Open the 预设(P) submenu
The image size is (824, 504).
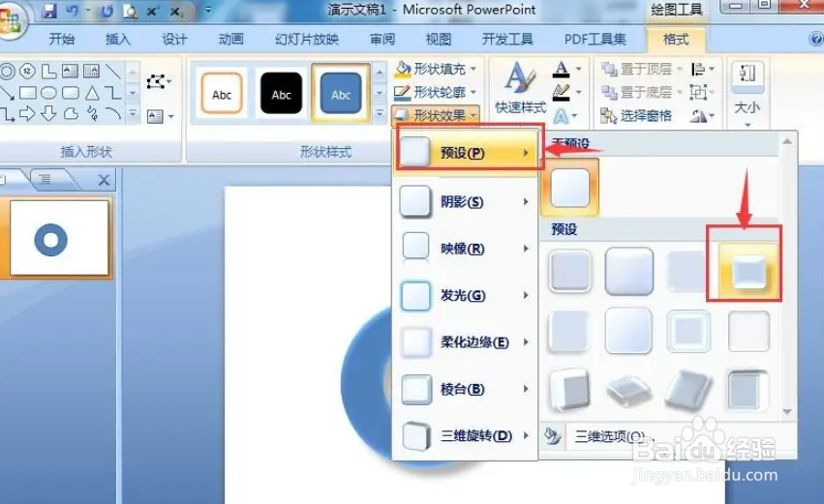[x=468, y=153]
